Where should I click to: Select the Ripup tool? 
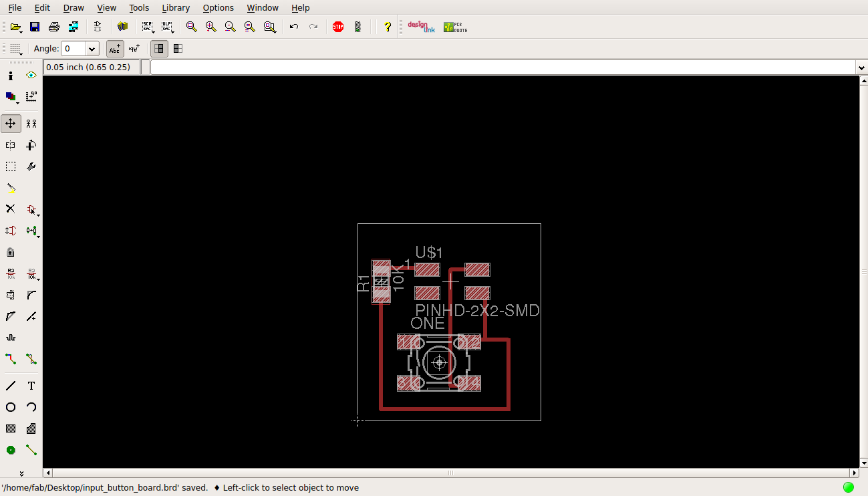pyautogui.click(x=31, y=359)
